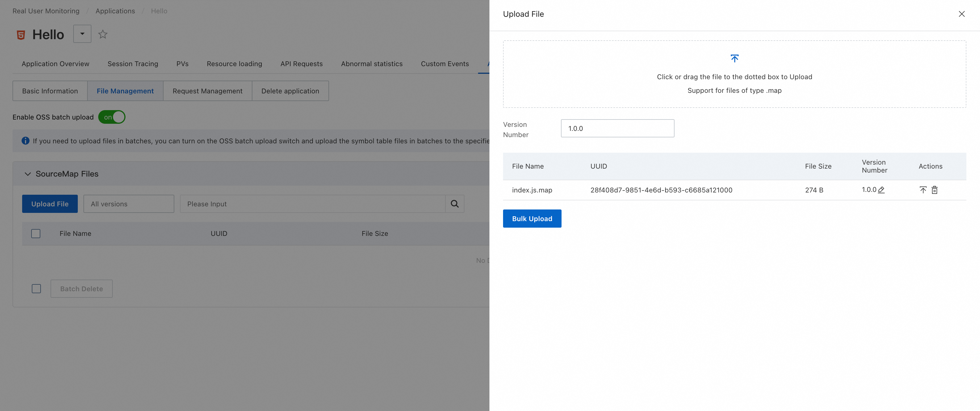Edit version number pencil icon for index.js.map

(881, 190)
